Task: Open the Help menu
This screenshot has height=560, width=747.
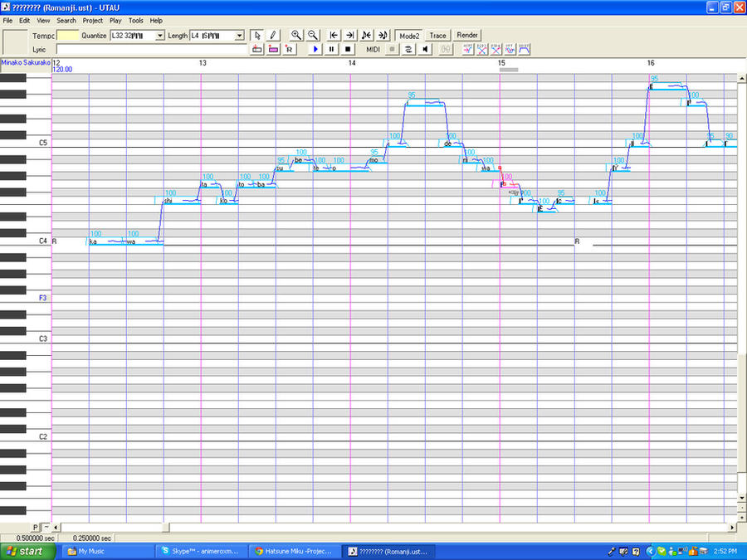Action: [x=156, y=21]
